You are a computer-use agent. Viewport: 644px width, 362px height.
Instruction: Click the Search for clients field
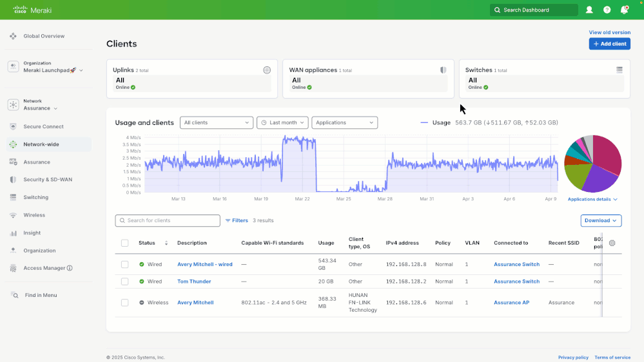coord(168,220)
